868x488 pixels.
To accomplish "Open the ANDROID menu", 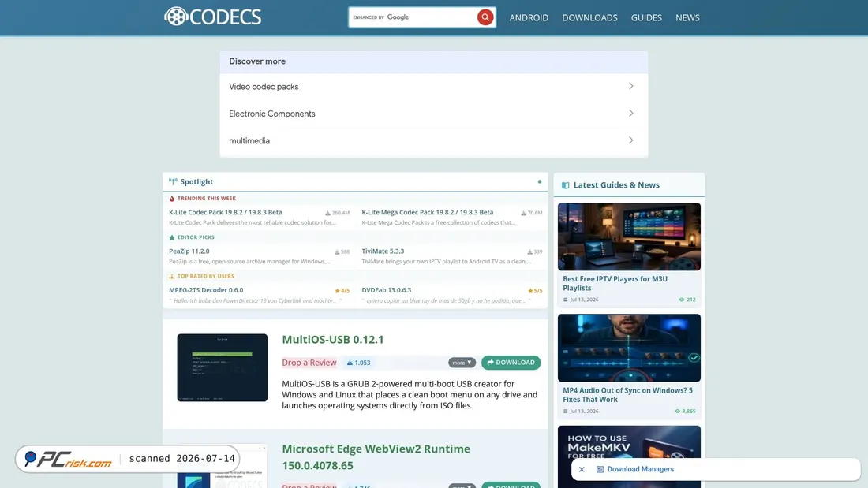I will (529, 17).
